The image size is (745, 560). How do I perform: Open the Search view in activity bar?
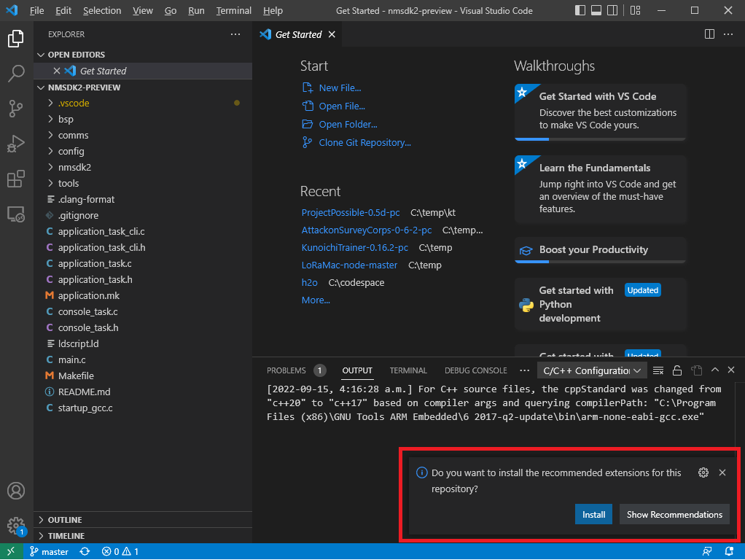pyautogui.click(x=16, y=74)
